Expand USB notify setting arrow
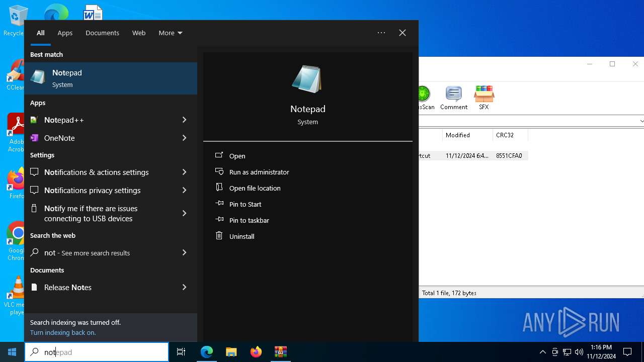 184,213
